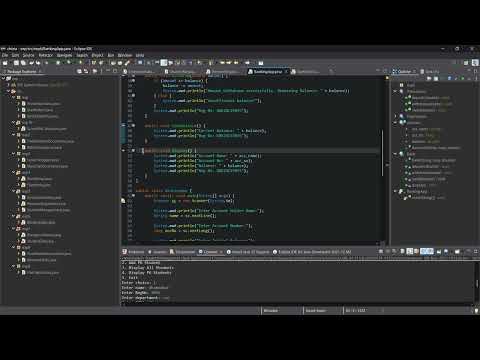Click the editor vertical scrollbar thumb
This screenshot has height=360, width=480.
383,153
